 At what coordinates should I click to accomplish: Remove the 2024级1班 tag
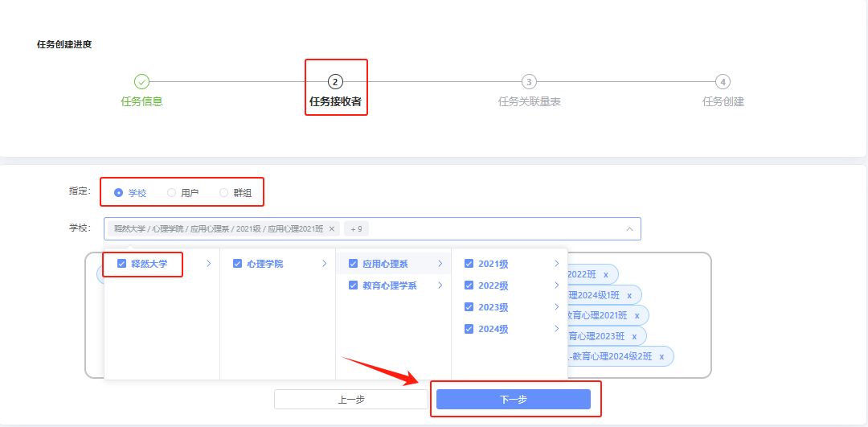point(628,295)
